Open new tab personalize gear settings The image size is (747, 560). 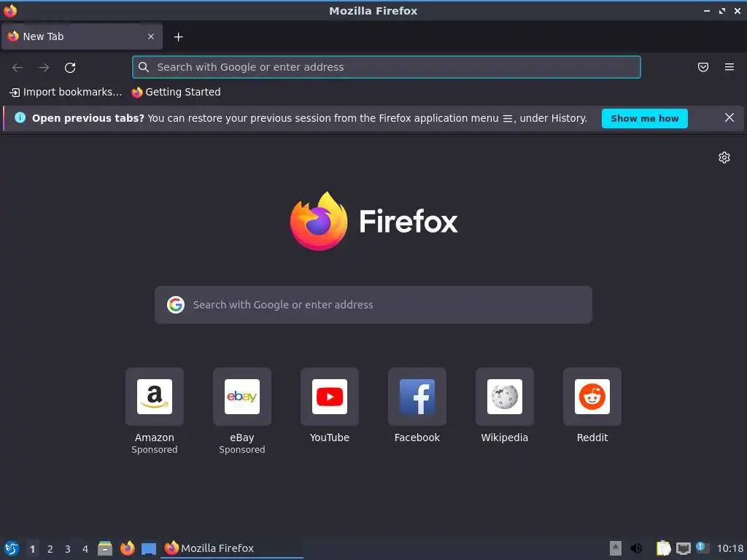click(724, 157)
